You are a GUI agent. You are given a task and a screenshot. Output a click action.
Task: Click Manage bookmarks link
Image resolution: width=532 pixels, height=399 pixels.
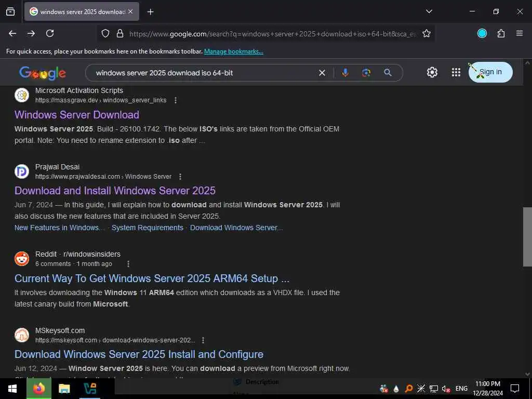[x=233, y=51]
